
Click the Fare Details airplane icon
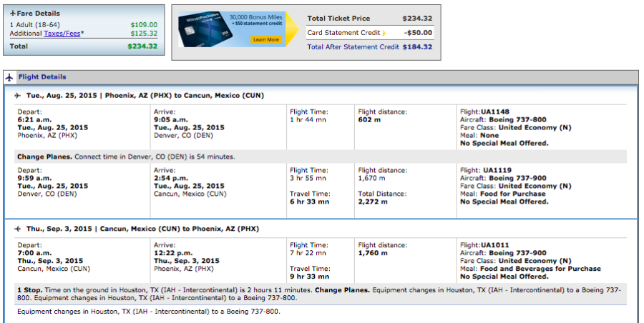coord(12,14)
